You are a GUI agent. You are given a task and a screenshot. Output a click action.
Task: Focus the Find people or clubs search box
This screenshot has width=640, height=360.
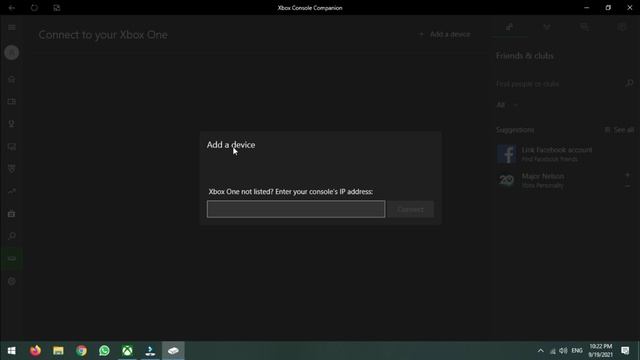point(559,84)
